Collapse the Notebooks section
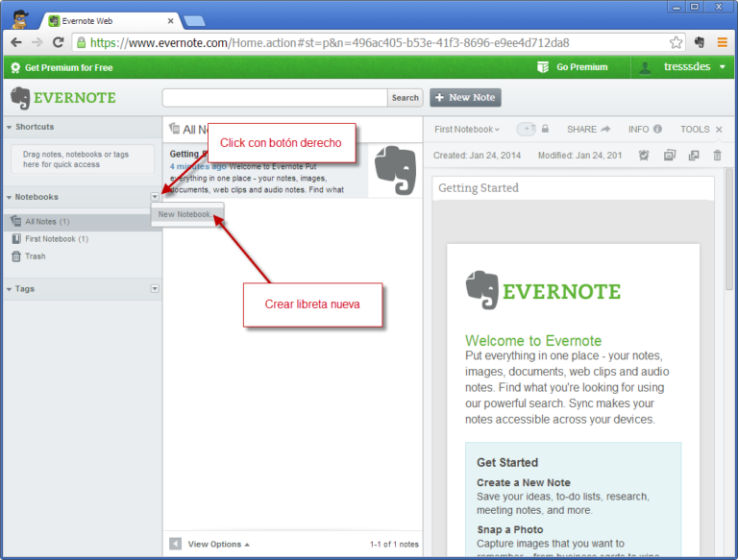Viewport: 738px width, 560px height. tap(9, 197)
